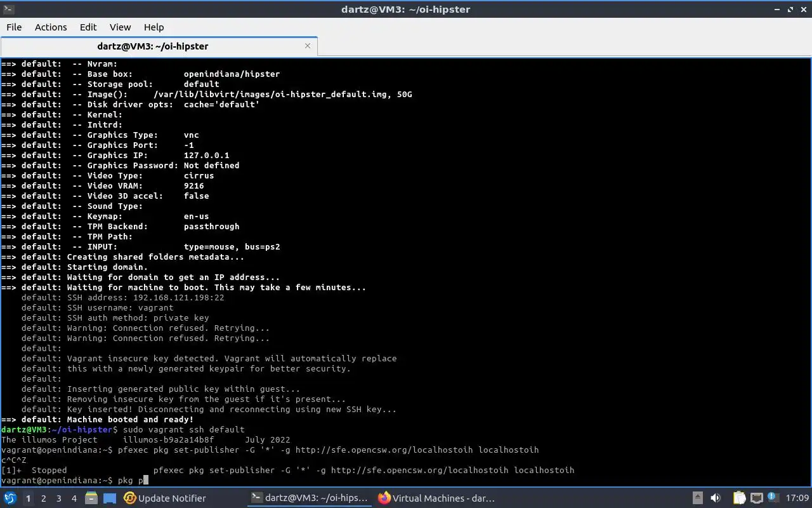Click the update notification tray icon
Image resolution: width=812 pixels, height=508 pixels.
click(x=773, y=498)
